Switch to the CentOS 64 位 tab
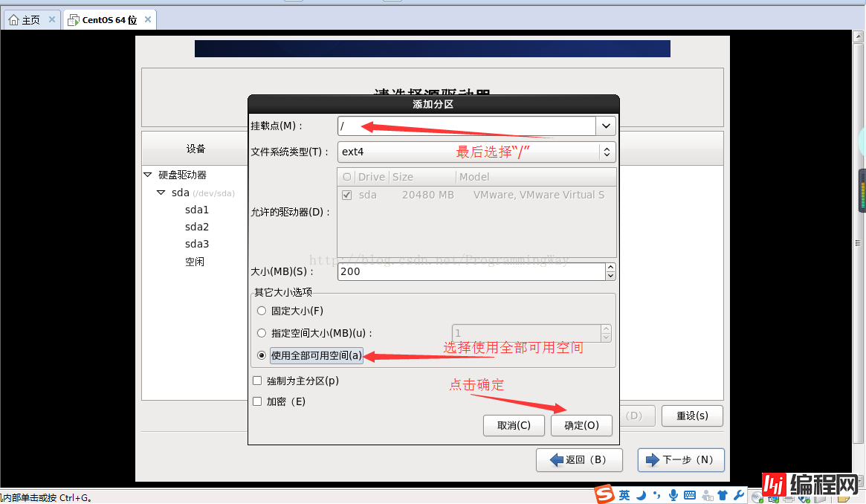Image resolution: width=866 pixels, height=504 pixels. pyautogui.click(x=109, y=20)
